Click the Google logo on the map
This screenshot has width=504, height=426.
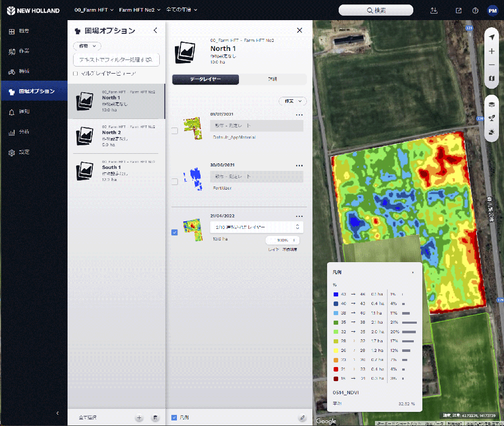pos(326,421)
